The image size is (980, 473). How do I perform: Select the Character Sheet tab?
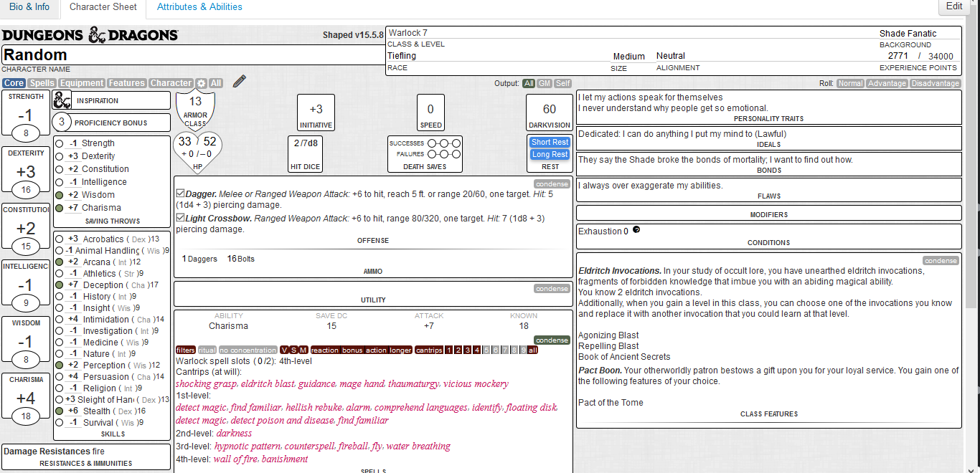pos(103,7)
